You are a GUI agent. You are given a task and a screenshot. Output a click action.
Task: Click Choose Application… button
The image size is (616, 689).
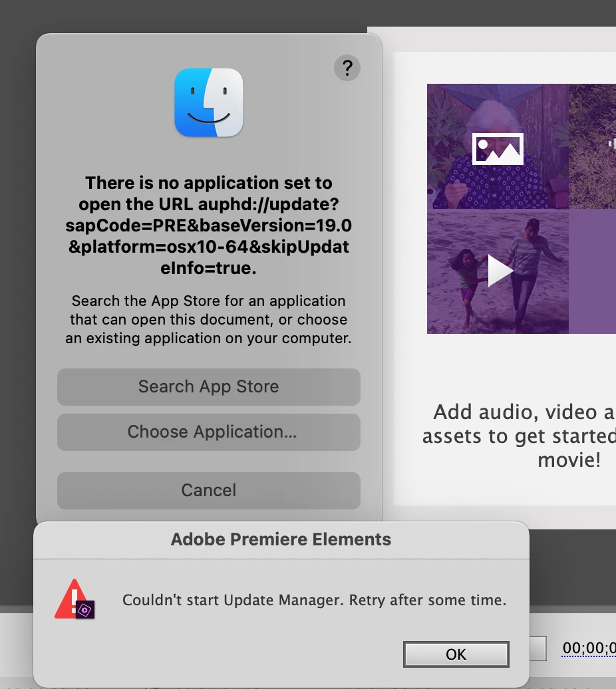coord(209,432)
